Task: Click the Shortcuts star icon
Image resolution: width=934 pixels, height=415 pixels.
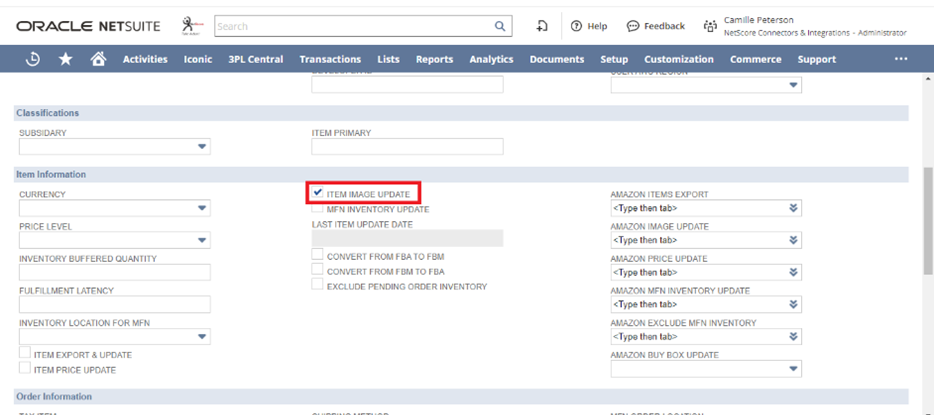Action: point(65,59)
